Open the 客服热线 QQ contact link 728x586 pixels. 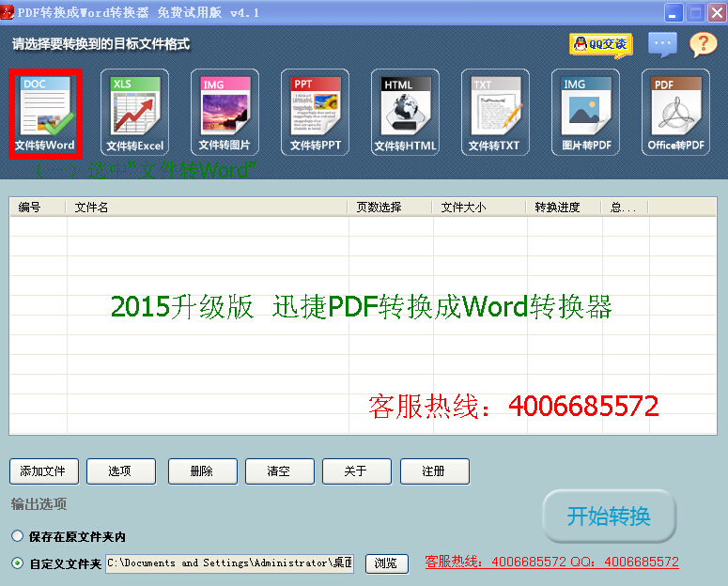551,562
